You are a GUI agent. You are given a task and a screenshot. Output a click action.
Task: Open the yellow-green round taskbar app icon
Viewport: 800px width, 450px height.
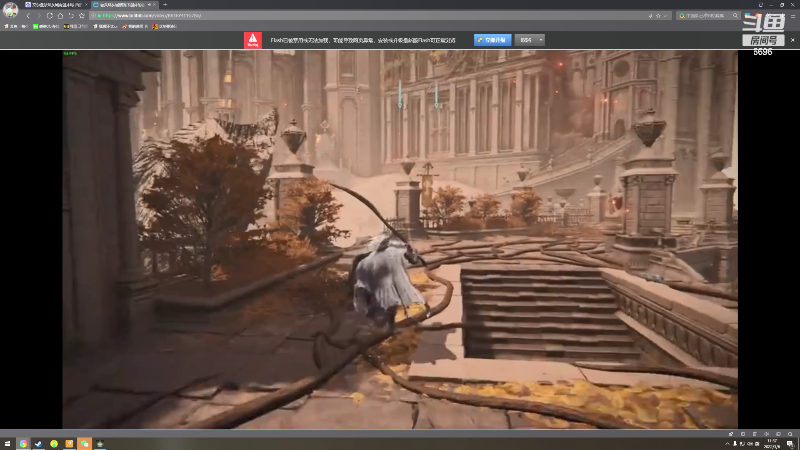(x=54, y=444)
